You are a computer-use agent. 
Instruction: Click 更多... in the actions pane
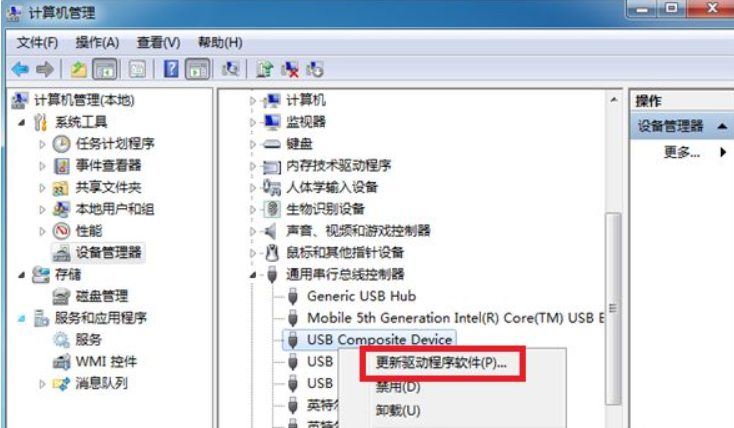coord(682,153)
